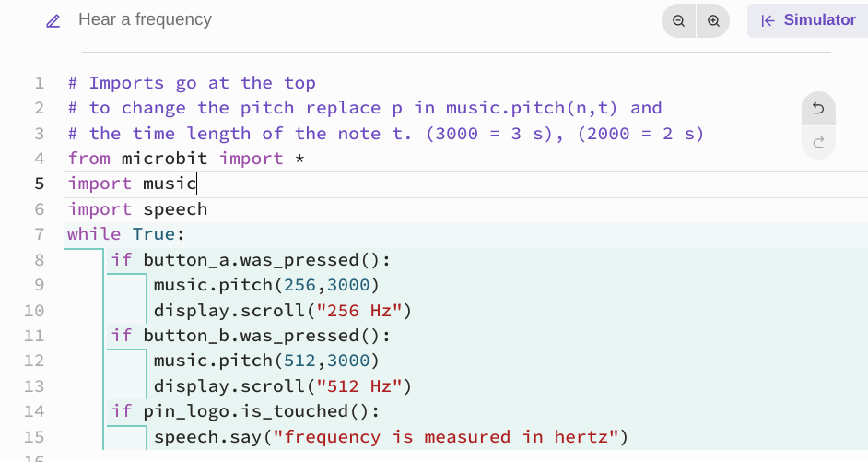
Task: Undo the last code edit
Action: click(818, 109)
